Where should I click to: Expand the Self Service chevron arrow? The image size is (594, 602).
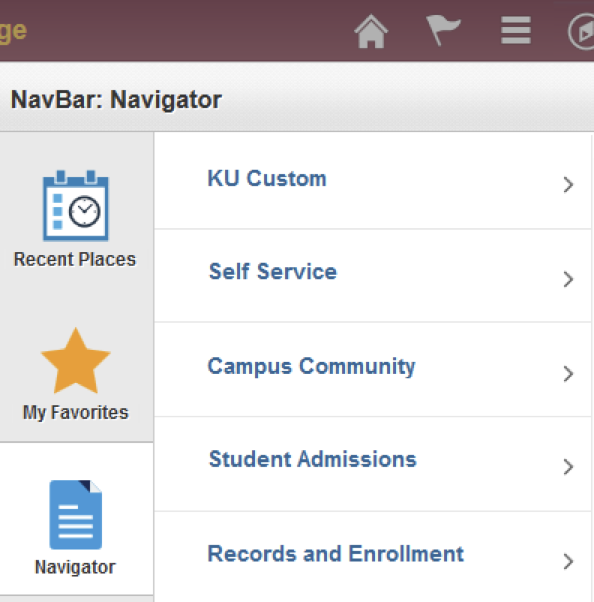coord(568,279)
